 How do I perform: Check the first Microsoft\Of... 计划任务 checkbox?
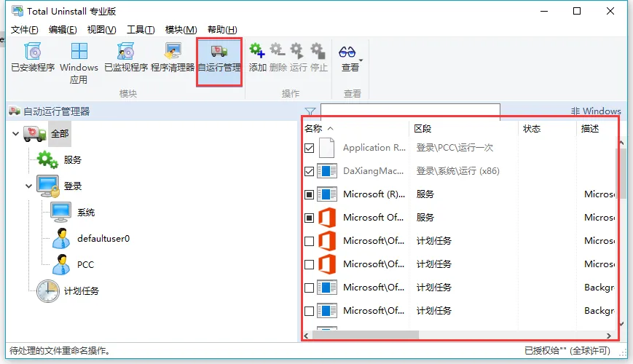pos(310,241)
